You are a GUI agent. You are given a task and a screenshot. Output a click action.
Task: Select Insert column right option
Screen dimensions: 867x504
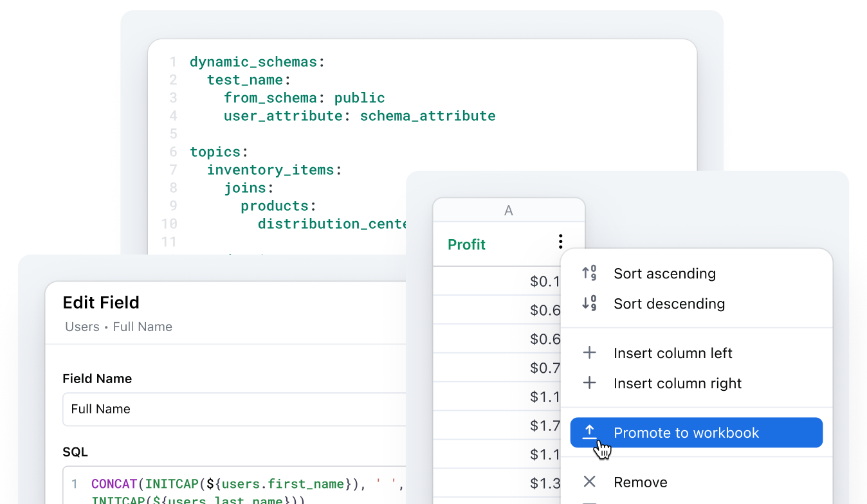click(x=677, y=382)
